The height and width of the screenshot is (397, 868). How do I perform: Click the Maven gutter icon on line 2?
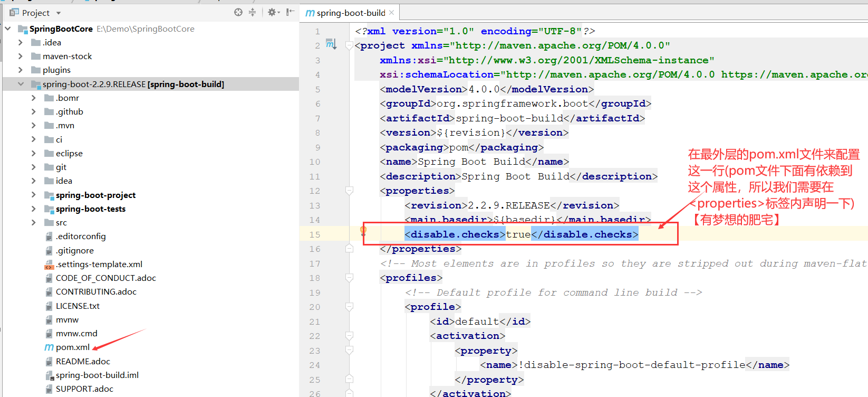pyautogui.click(x=331, y=44)
